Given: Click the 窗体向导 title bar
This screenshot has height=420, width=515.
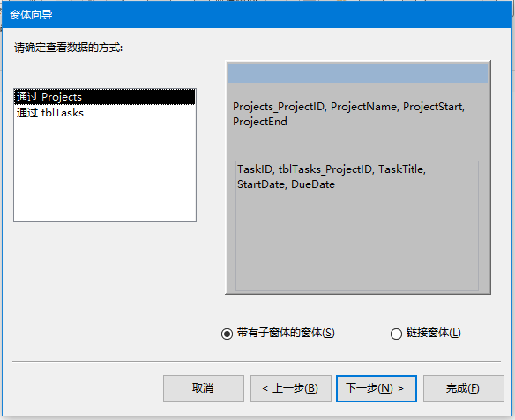Looking at the screenshot, I should [257, 15].
